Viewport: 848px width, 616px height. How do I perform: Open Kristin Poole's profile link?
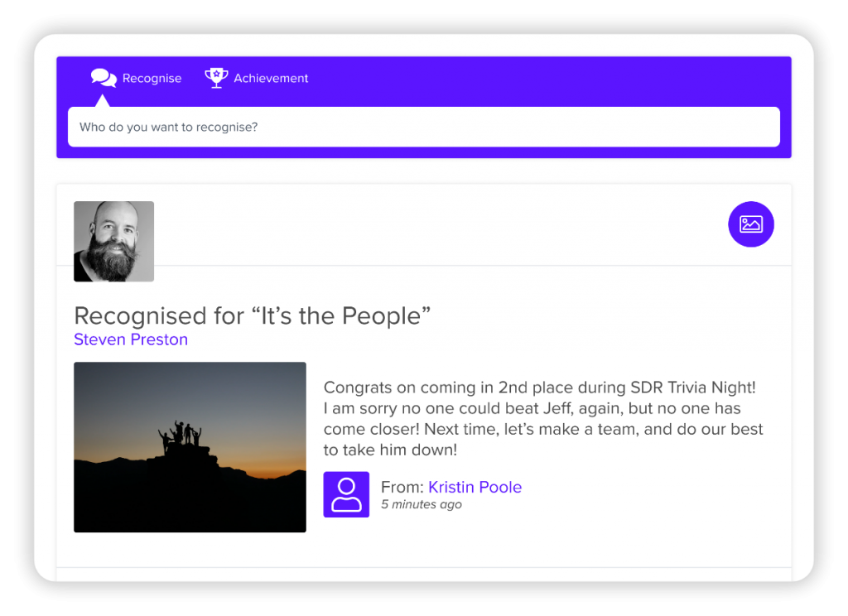pos(475,487)
